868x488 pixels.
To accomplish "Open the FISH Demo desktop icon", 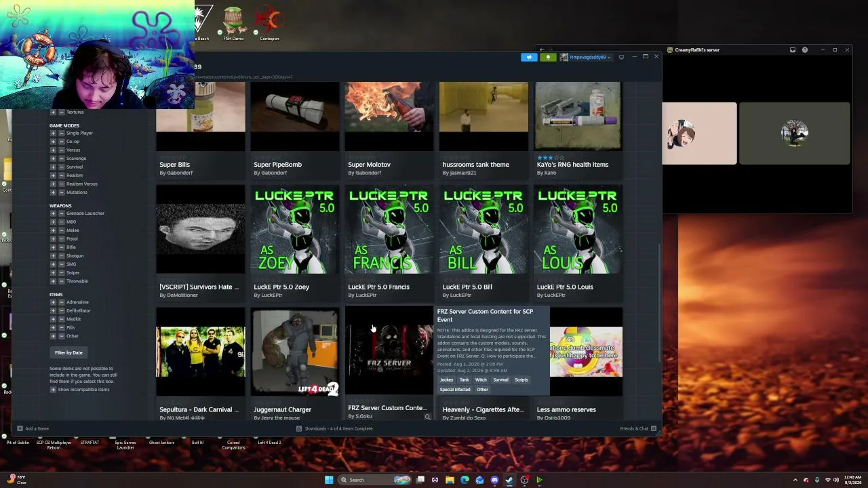I will click(233, 24).
